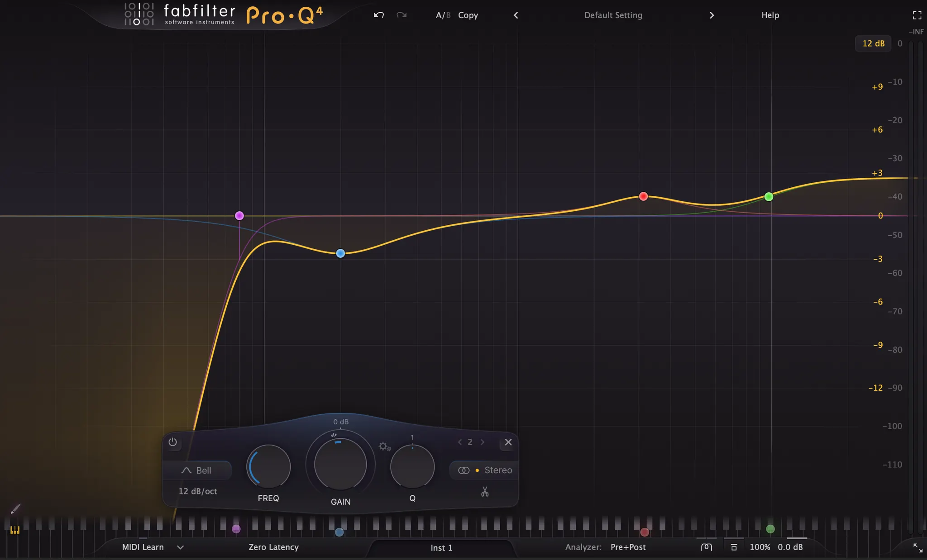Open the 12 dB display range dropdown
Image resolution: width=927 pixels, height=560 pixels.
coord(873,43)
